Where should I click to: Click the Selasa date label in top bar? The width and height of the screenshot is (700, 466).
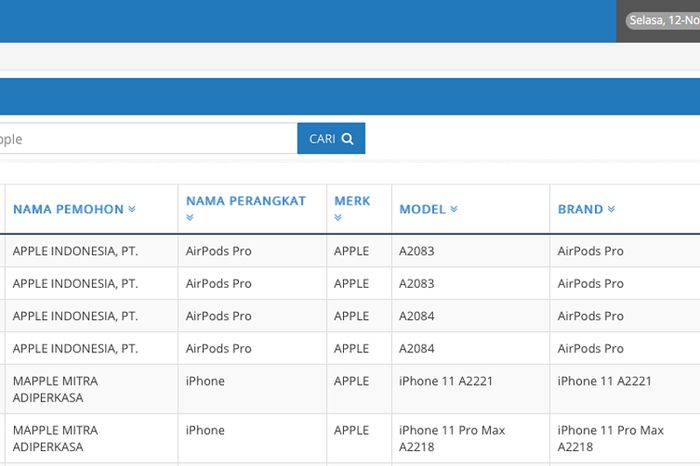[x=662, y=20]
